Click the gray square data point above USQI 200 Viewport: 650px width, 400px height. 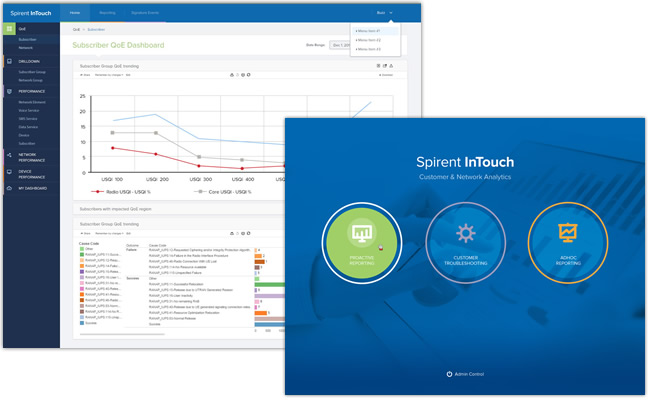(156, 133)
